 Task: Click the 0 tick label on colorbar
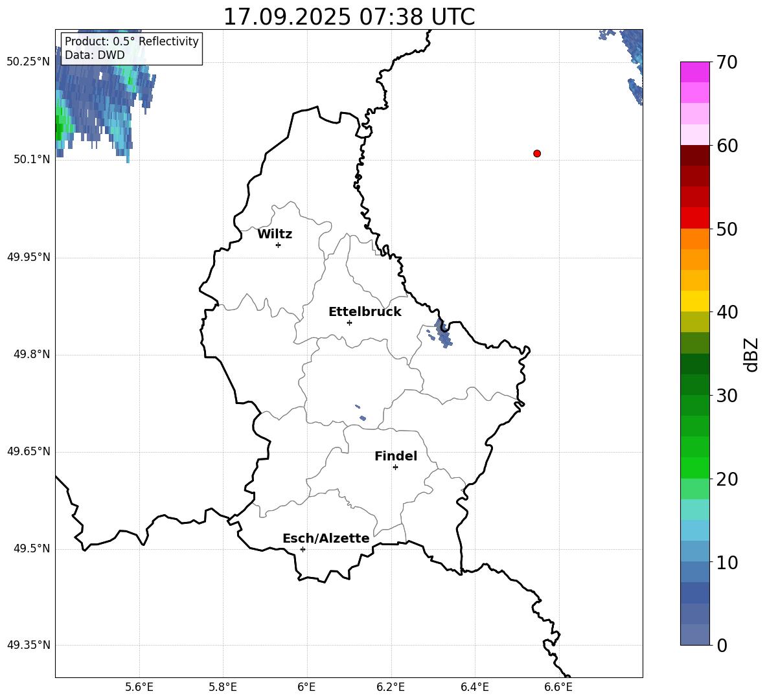click(722, 646)
